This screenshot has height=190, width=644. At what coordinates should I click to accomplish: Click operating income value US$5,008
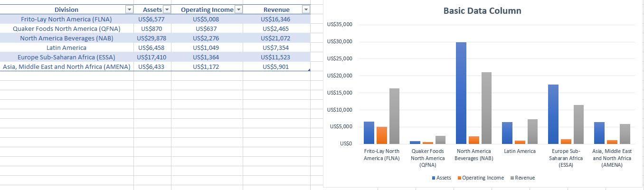tap(207, 19)
